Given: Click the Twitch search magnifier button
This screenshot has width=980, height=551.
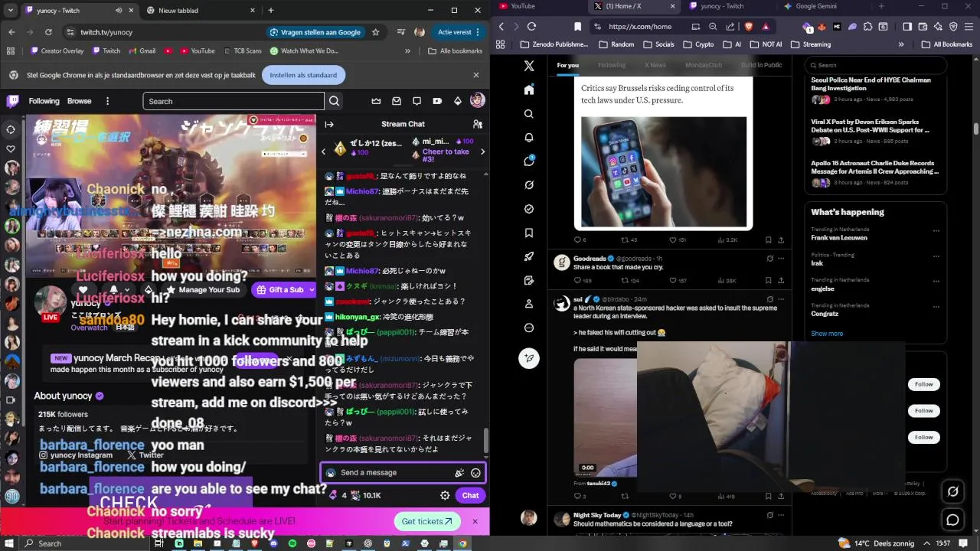Looking at the screenshot, I should tap(334, 101).
